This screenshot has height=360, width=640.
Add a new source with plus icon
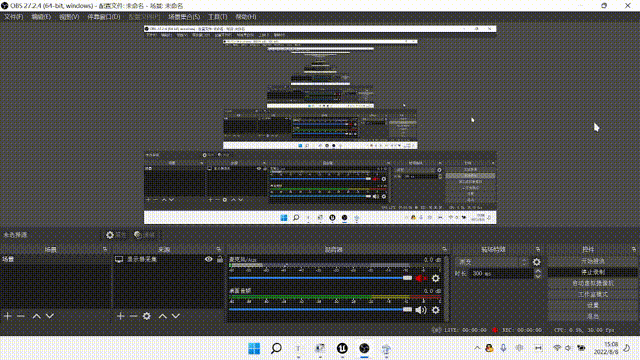120,316
